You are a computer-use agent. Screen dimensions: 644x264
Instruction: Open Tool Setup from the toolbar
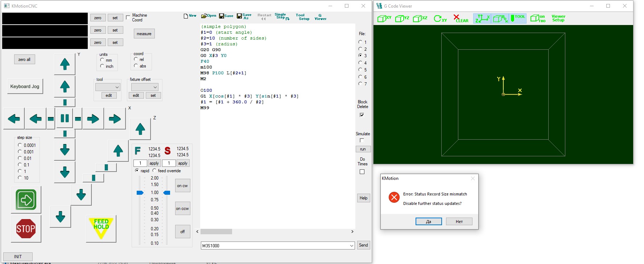coord(302,17)
